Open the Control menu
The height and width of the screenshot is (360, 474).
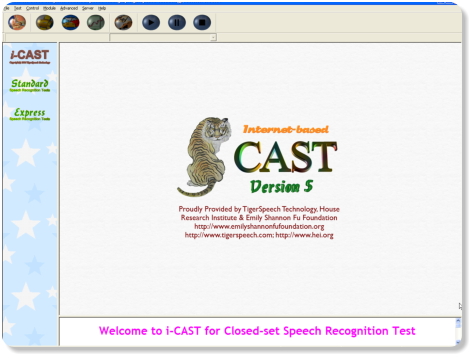32,8
